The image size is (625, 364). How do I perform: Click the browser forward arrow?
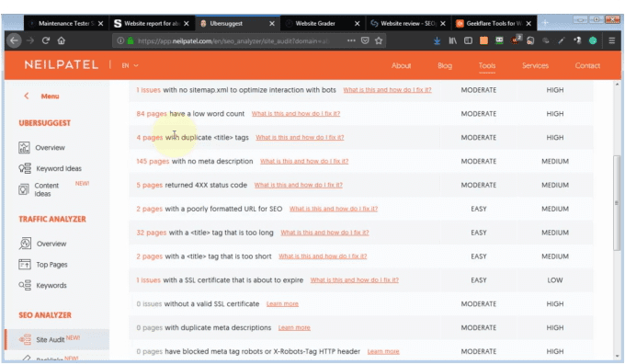[x=30, y=40]
